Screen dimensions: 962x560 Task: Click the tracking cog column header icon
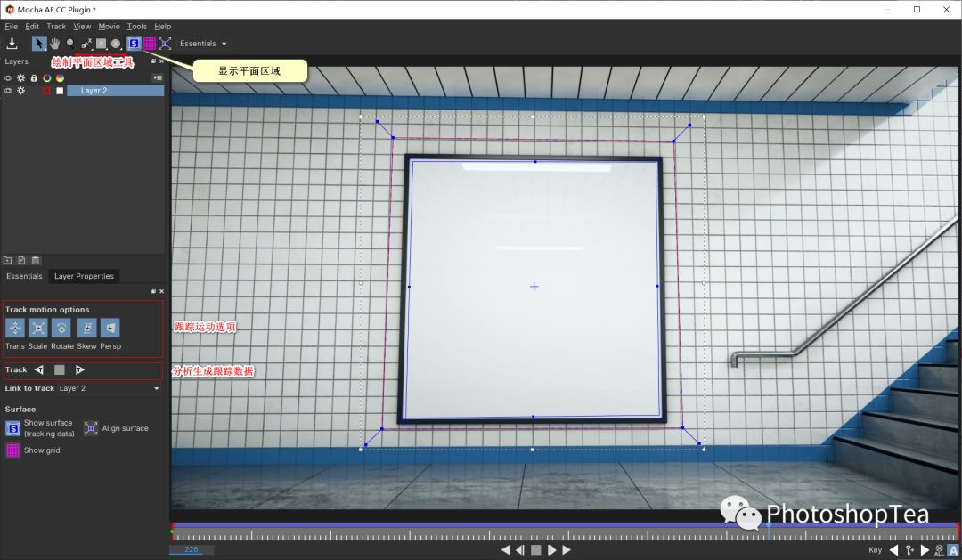(x=20, y=77)
